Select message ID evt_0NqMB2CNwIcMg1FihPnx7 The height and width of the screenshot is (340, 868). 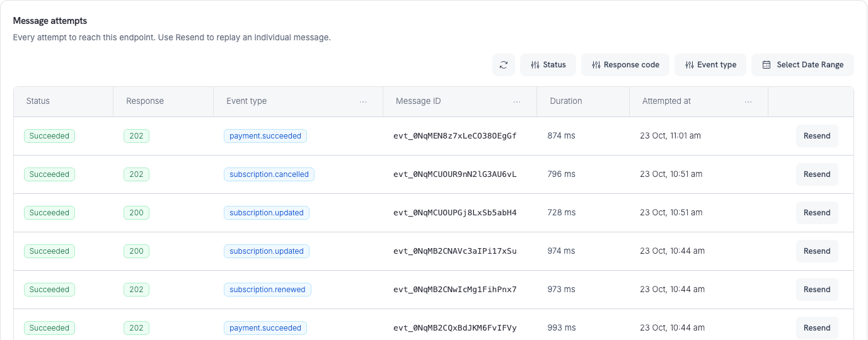pyautogui.click(x=455, y=290)
